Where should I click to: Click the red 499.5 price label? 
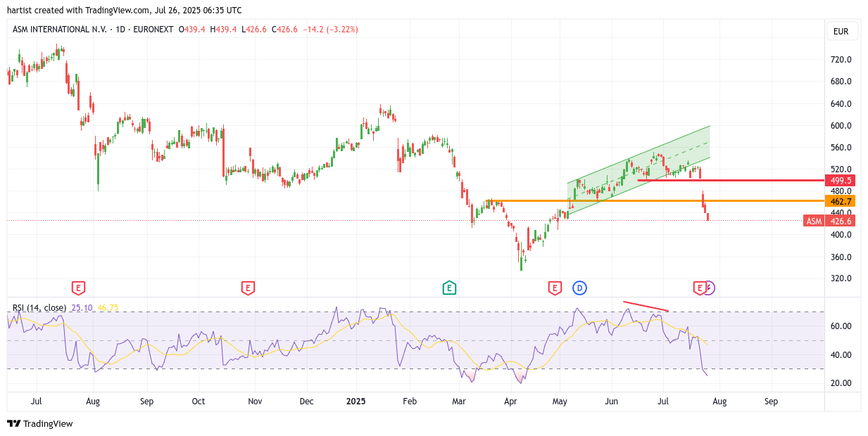coord(841,181)
